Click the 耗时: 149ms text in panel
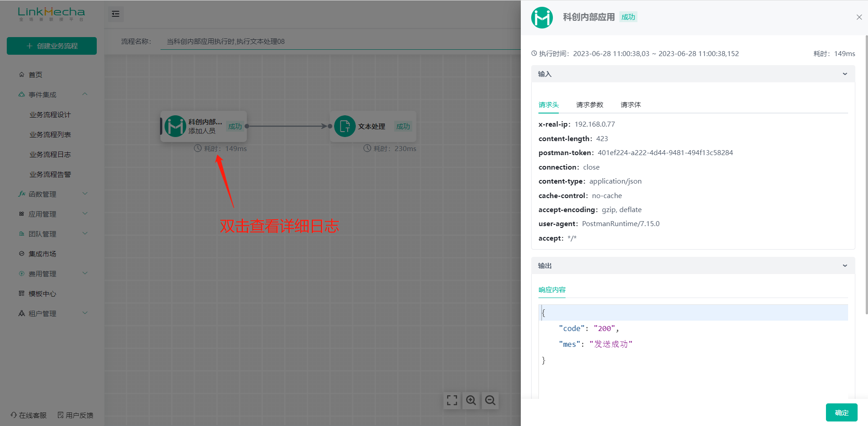 834,54
